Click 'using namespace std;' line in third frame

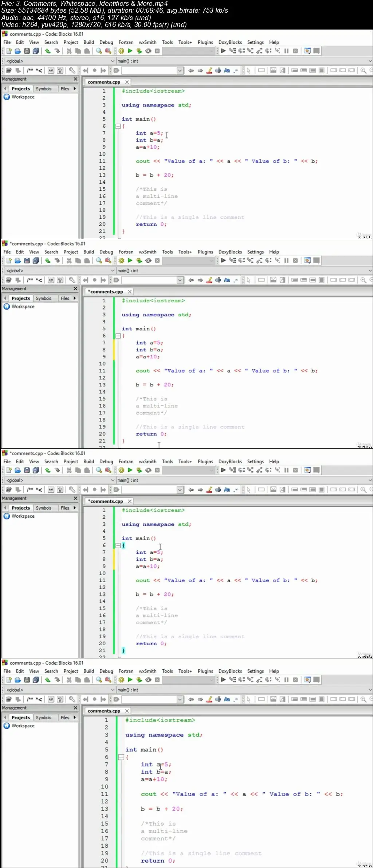[x=156, y=524]
